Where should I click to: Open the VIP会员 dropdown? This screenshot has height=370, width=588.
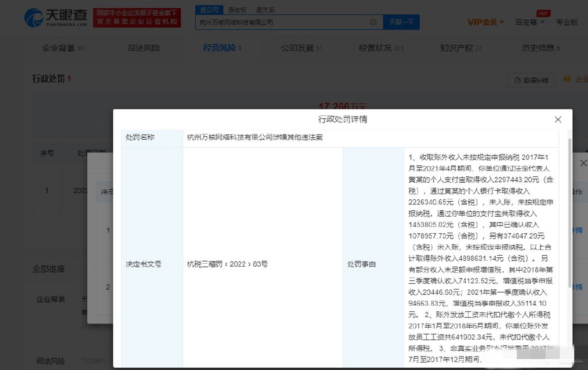click(x=485, y=22)
